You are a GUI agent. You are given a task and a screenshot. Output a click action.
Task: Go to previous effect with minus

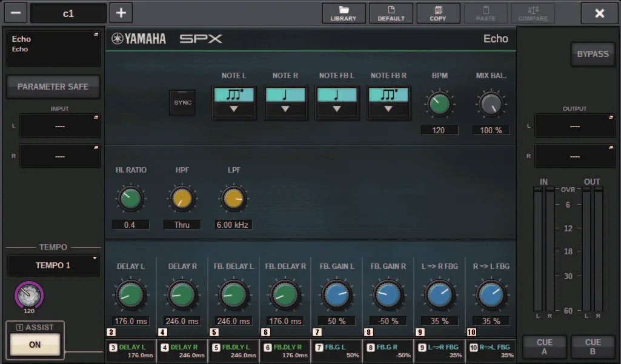tap(16, 13)
